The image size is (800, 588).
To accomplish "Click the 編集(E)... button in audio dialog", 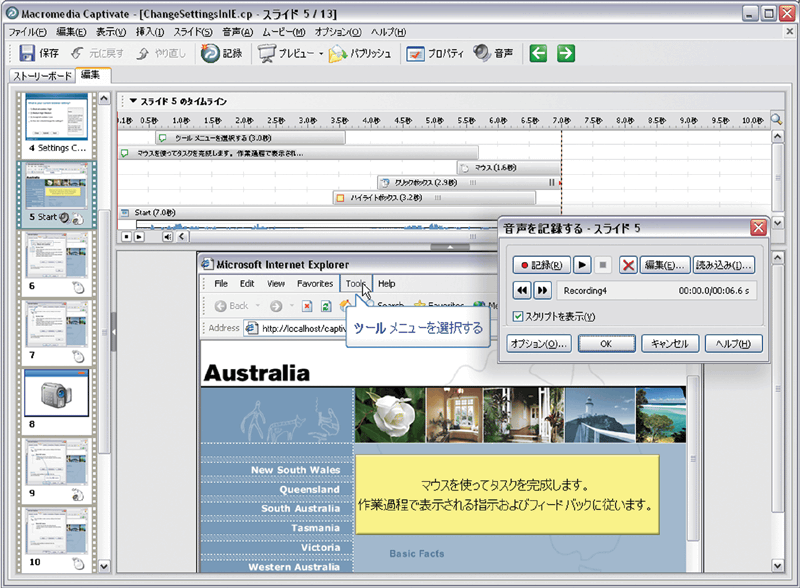I will click(x=665, y=265).
